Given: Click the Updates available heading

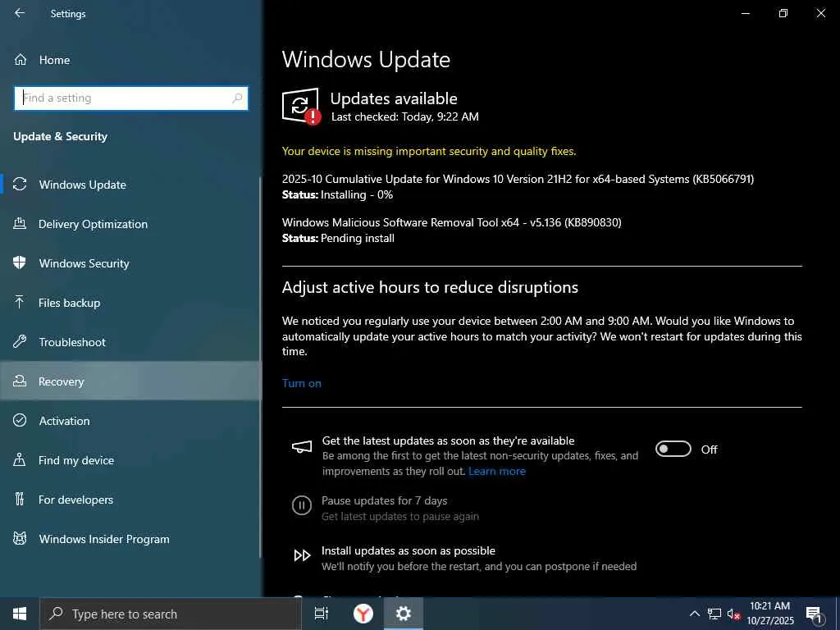Looking at the screenshot, I should (394, 98).
